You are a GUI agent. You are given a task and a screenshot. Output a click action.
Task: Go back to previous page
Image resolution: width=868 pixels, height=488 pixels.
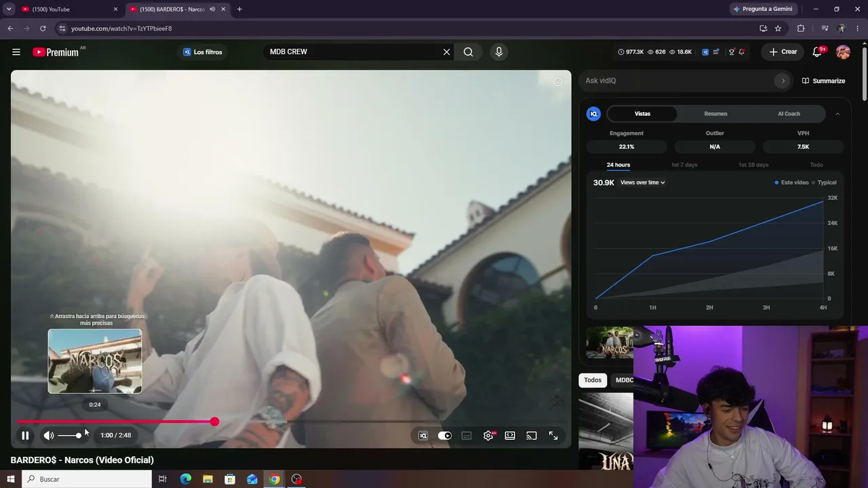click(10, 28)
